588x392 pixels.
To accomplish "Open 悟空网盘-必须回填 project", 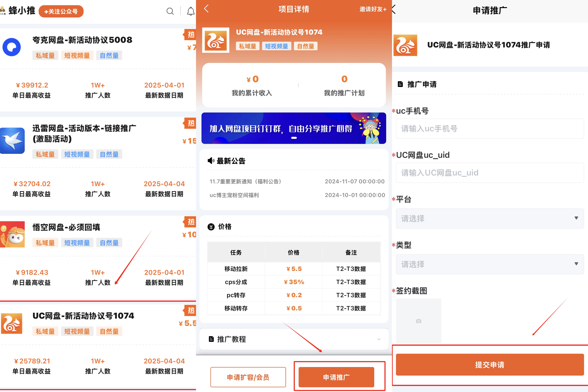I will 66,227.
